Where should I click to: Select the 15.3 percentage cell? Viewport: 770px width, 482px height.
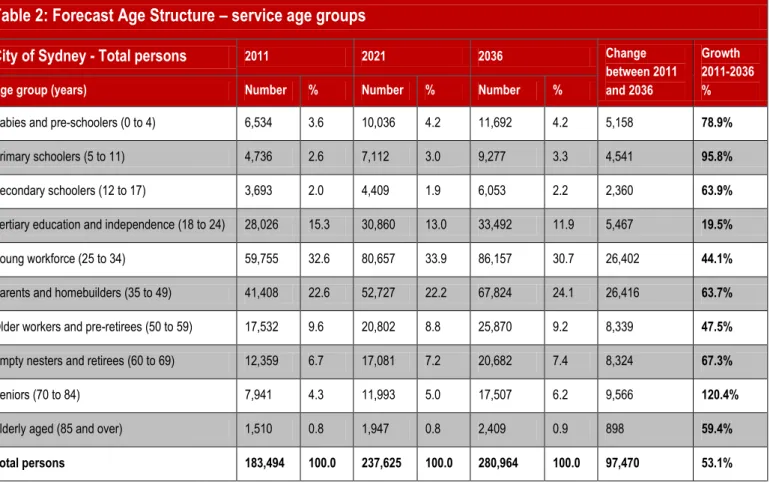pos(319,225)
